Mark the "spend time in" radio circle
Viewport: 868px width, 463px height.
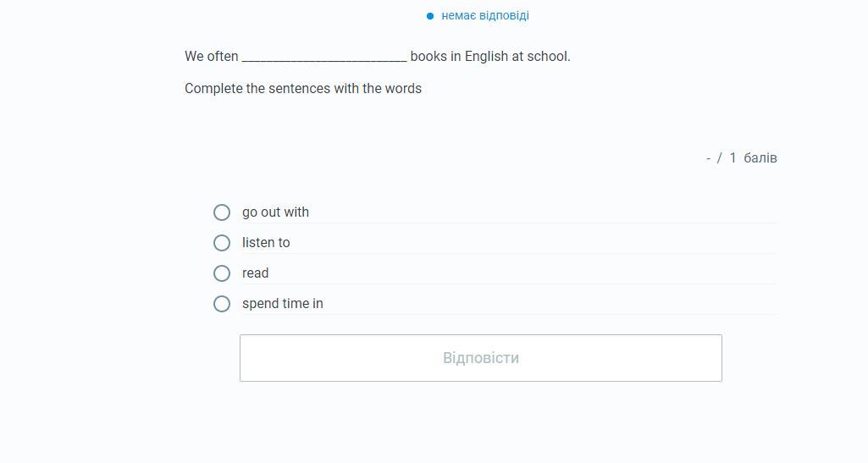(x=222, y=304)
